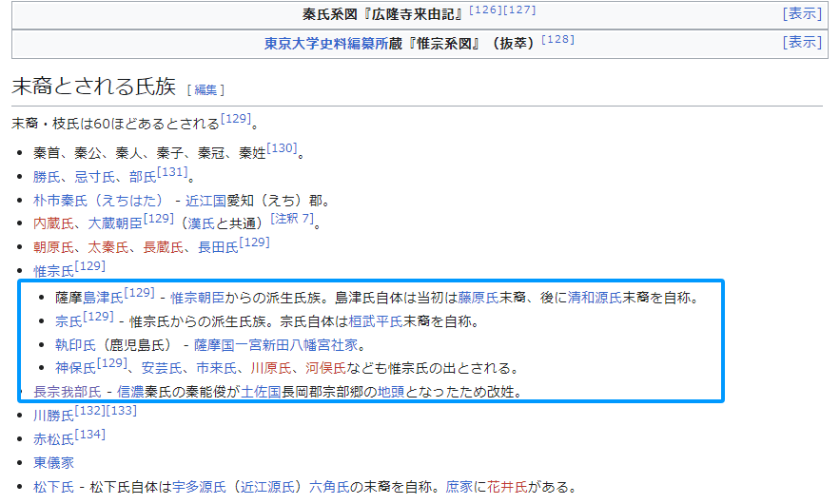
Task: Open the 惟宗氏 bullet link
Action: (x=53, y=272)
